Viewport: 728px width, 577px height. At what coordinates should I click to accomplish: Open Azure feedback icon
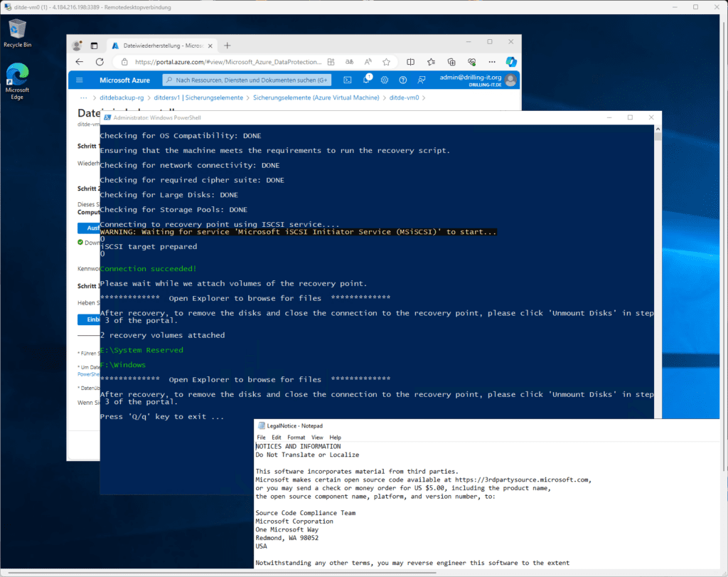click(x=422, y=80)
